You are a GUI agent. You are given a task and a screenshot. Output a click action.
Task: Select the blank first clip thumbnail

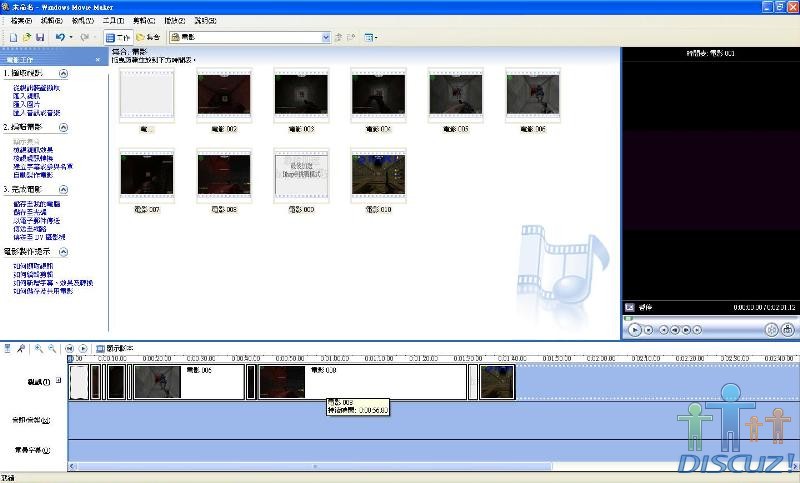(147, 95)
